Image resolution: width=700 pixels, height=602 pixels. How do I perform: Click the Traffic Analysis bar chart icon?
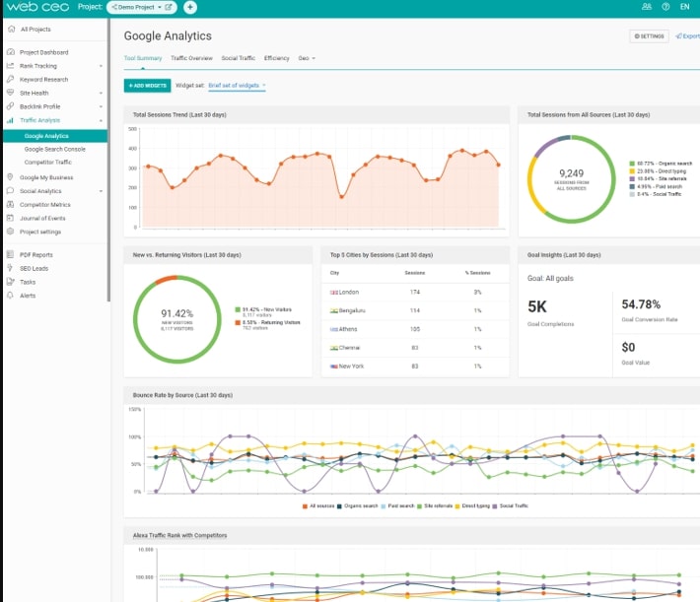tap(11, 120)
